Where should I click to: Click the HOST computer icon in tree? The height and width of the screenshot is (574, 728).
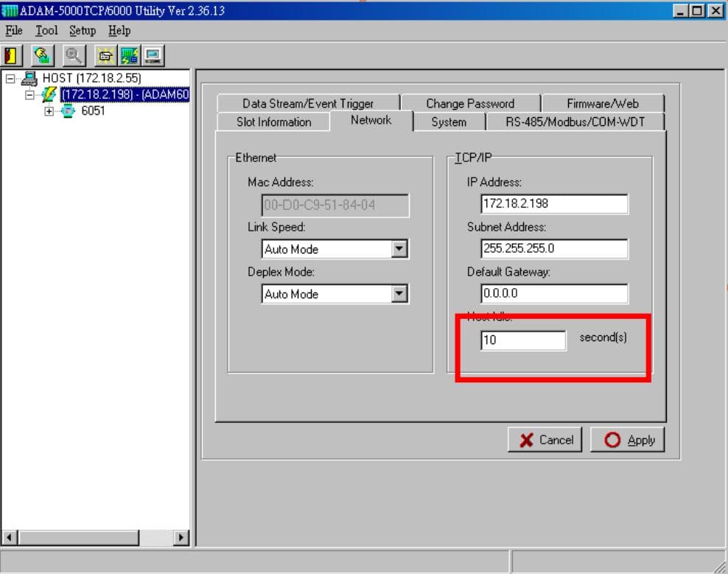tap(29, 79)
